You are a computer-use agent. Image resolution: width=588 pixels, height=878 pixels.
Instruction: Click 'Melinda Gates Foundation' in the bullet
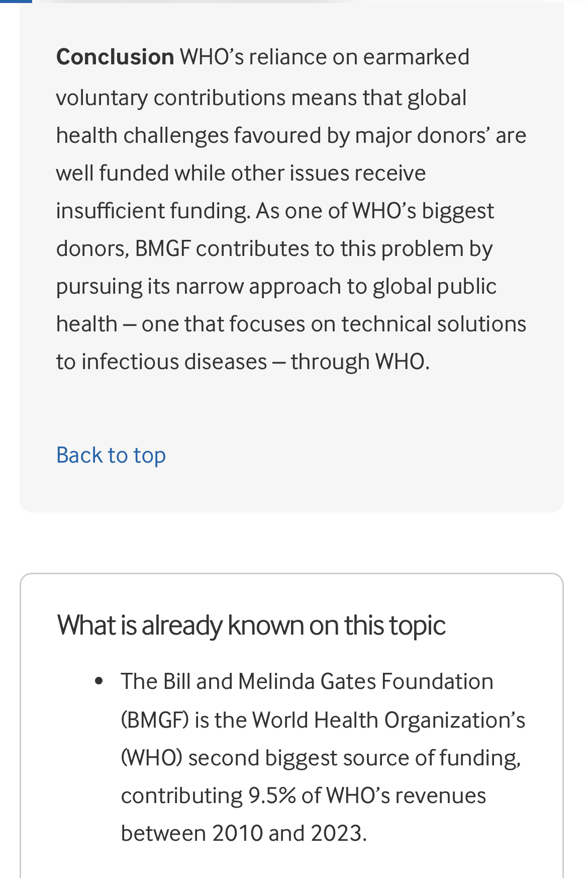pos(365,681)
